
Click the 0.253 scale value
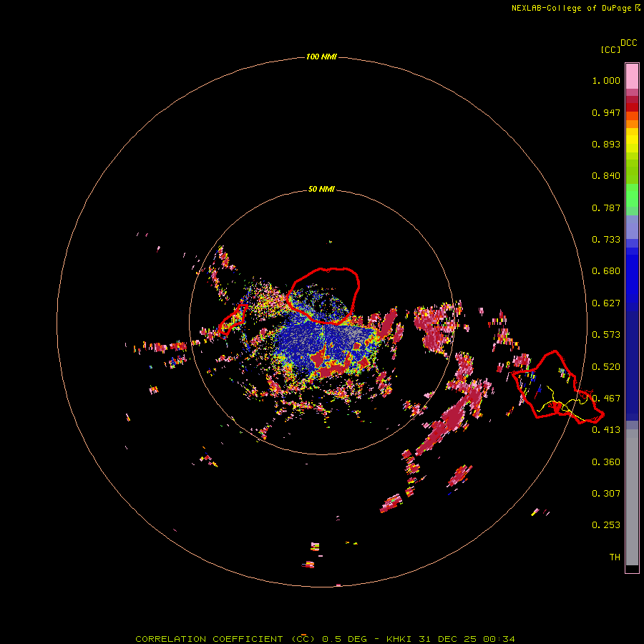[x=606, y=525]
